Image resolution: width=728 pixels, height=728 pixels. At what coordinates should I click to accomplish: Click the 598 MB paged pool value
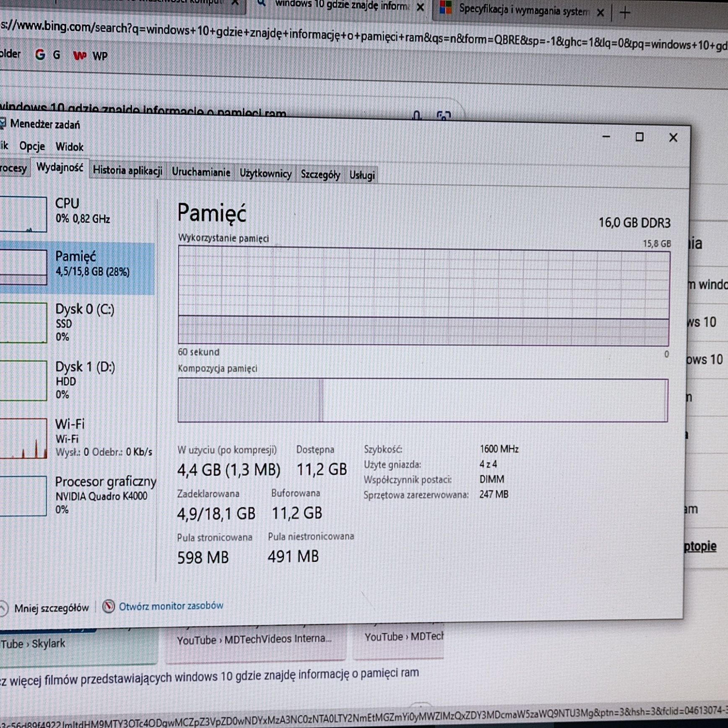pyautogui.click(x=203, y=558)
